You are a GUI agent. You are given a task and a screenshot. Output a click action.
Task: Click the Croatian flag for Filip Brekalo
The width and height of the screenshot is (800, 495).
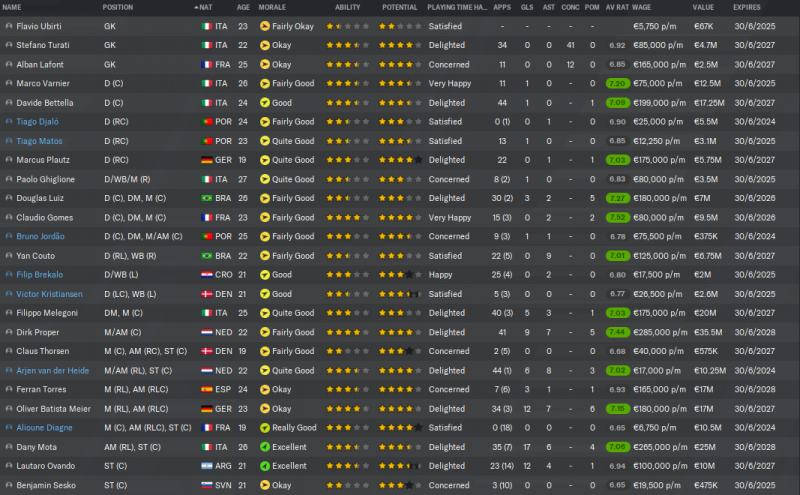tap(207, 275)
